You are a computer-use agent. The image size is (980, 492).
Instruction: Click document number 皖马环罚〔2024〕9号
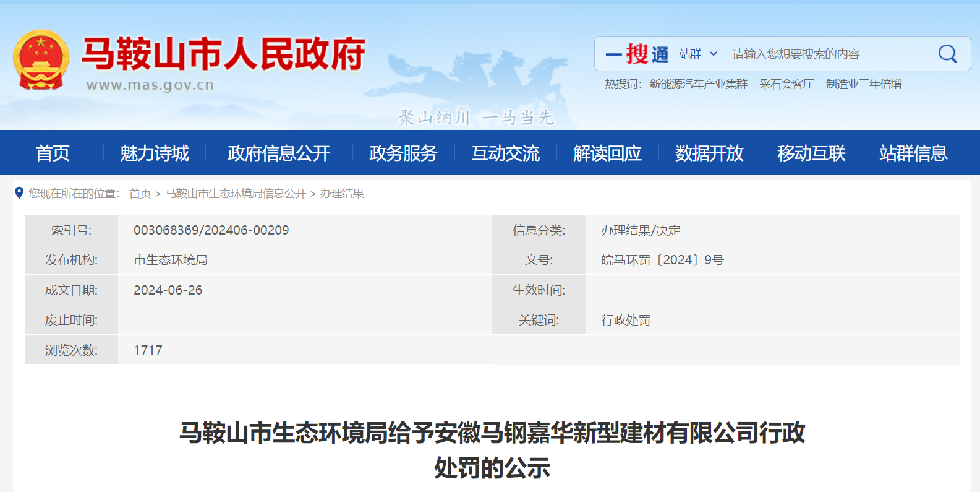tap(662, 260)
